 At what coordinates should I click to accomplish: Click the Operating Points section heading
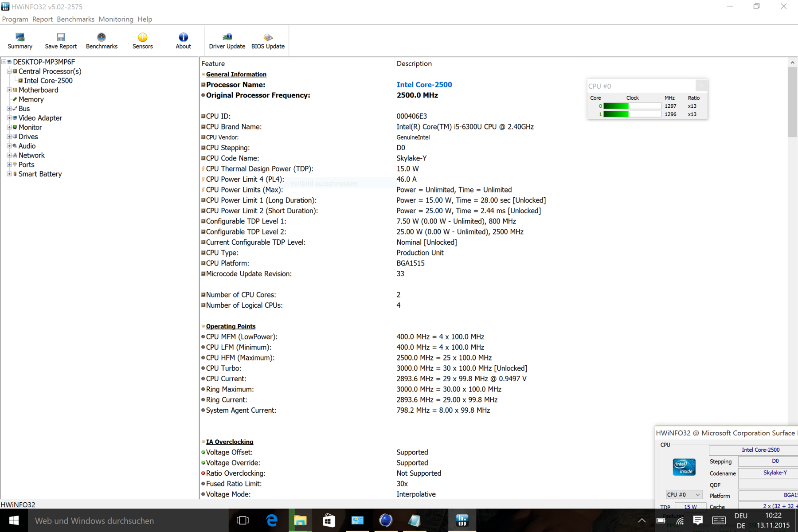pos(231,326)
